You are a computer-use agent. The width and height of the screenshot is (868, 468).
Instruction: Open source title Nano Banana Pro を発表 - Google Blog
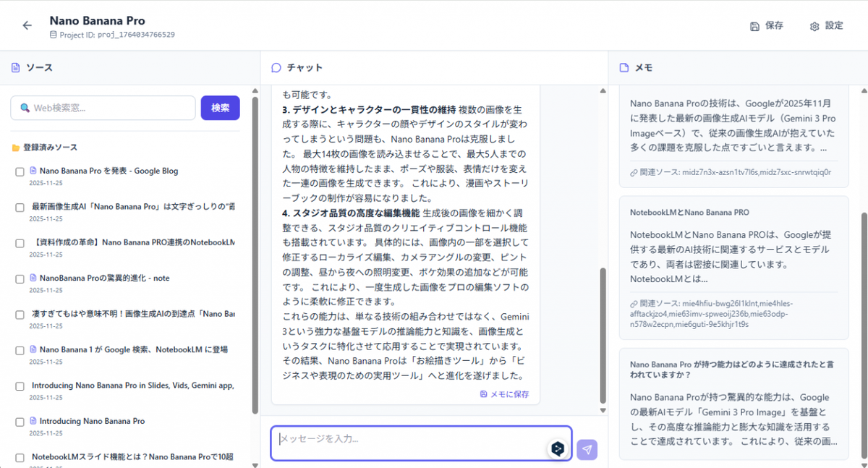109,171
